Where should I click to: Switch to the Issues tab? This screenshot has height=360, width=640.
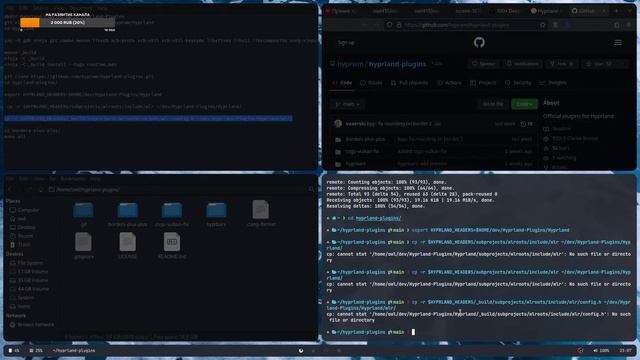(x=371, y=83)
